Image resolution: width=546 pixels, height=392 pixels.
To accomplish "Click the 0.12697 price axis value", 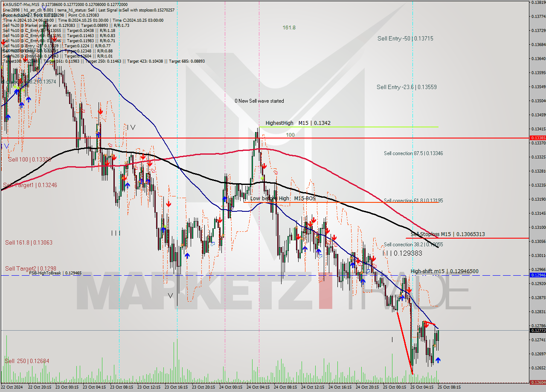I will pos(538,354).
